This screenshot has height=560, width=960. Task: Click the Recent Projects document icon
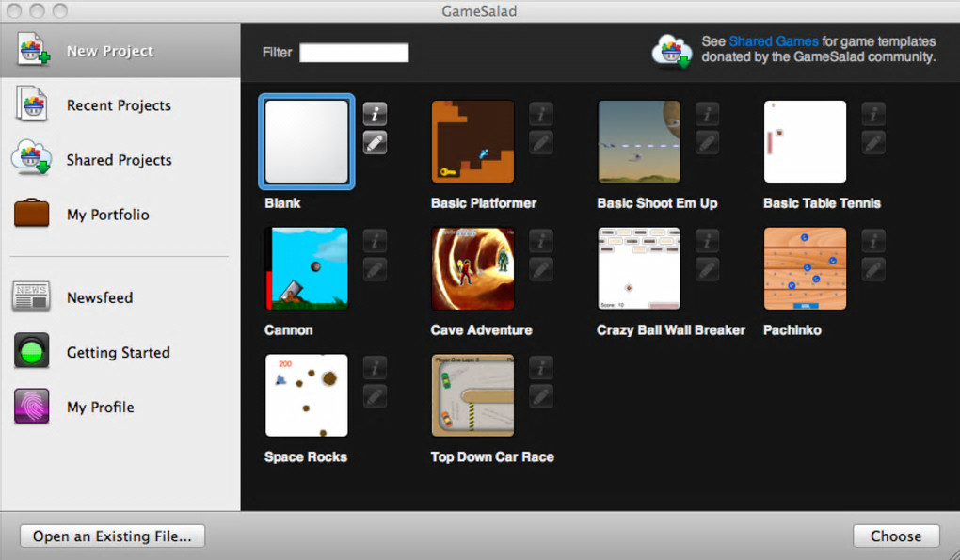(32, 104)
